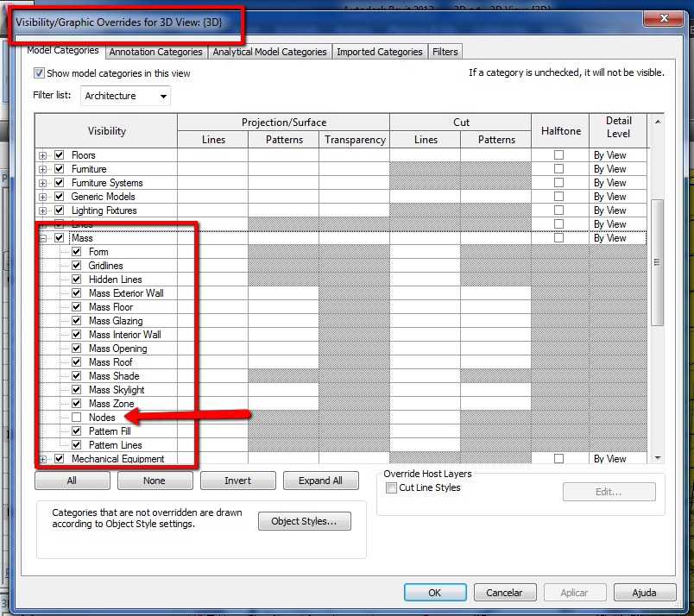Uncheck Mass Roof checkbox

pos(77,362)
